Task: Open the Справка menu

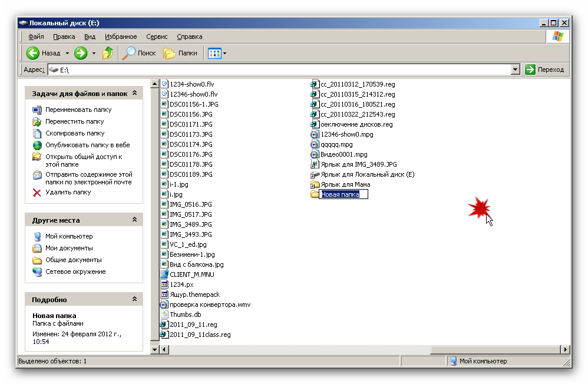Action: point(189,37)
